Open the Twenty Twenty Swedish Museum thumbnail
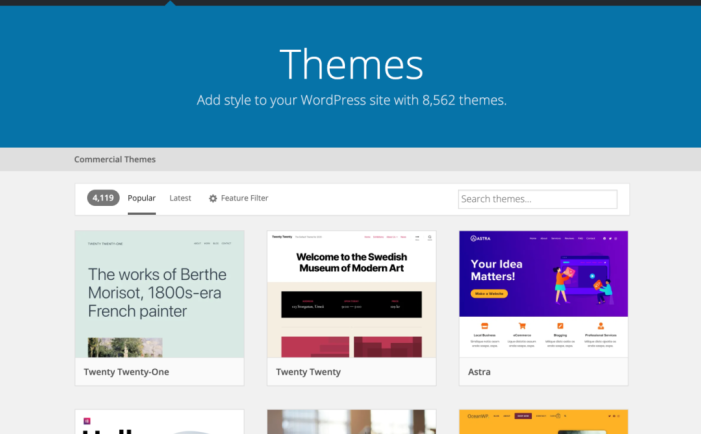The height and width of the screenshot is (434, 701). 351,294
